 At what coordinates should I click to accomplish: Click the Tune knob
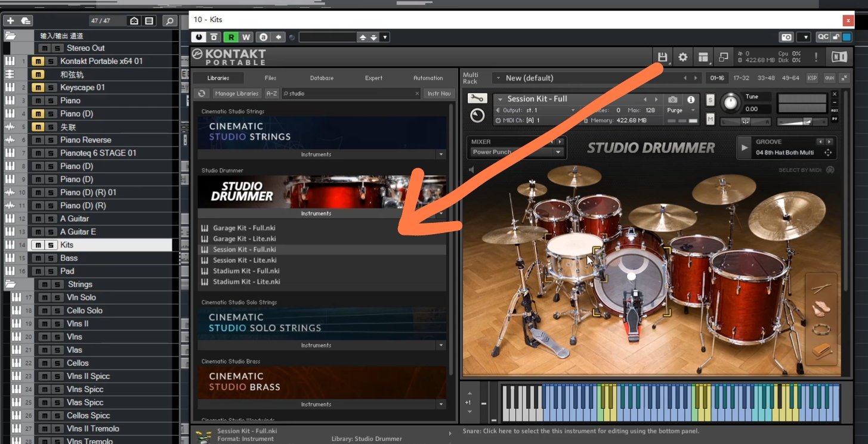click(x=730, y=103)
